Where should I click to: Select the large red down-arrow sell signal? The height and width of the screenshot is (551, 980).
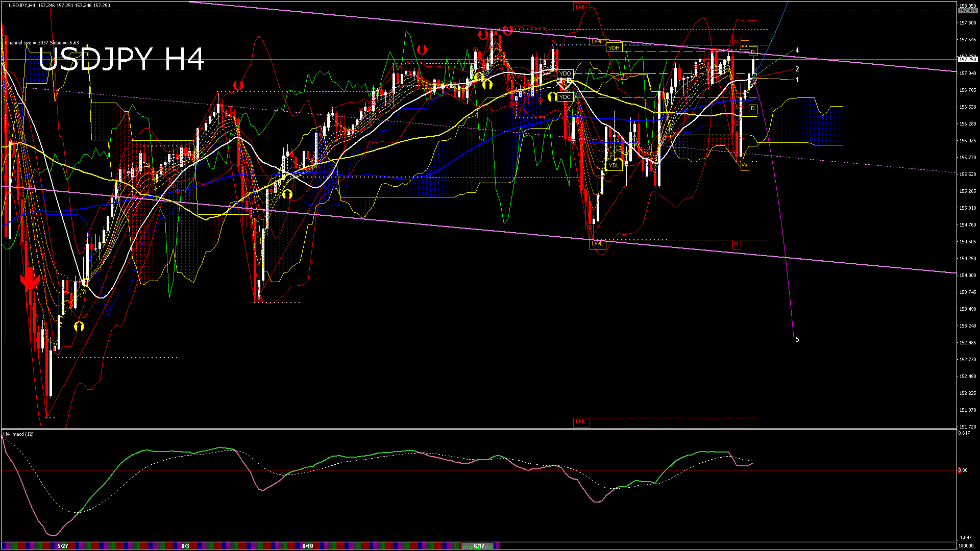point(30,279)
